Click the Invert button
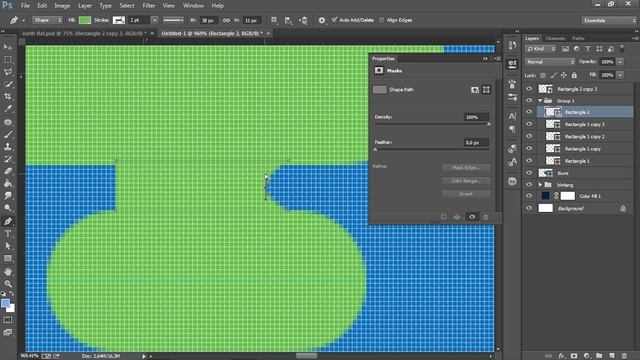Image resolution: width=640 pixels, height=360 pixels. [466, 194]
